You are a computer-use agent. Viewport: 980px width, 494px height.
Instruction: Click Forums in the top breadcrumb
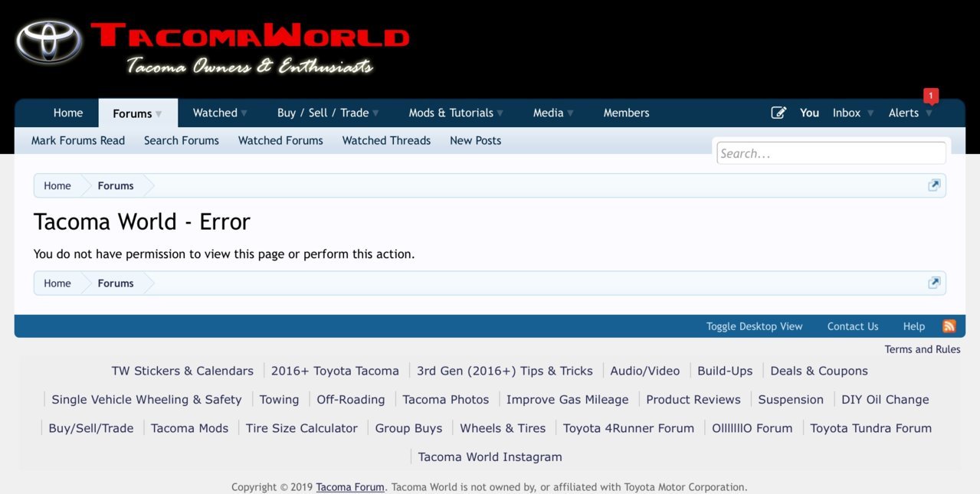[x=116, y=185]
